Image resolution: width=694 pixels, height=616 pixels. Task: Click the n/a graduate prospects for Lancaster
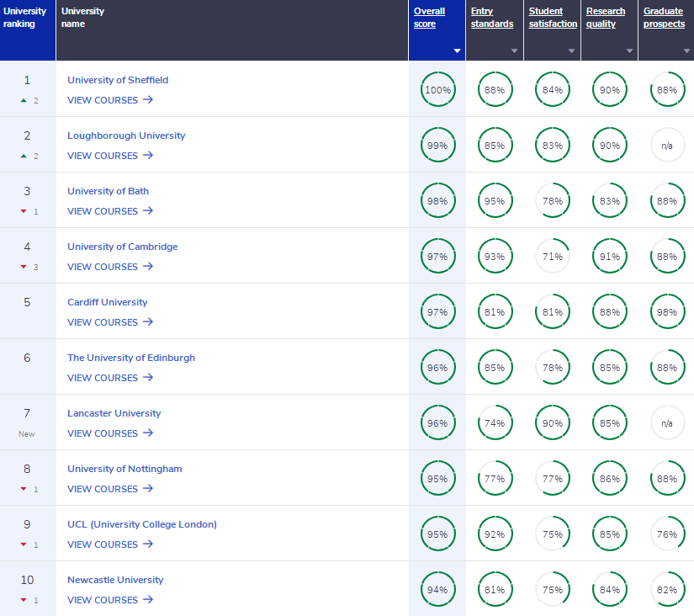coord(667,423)
